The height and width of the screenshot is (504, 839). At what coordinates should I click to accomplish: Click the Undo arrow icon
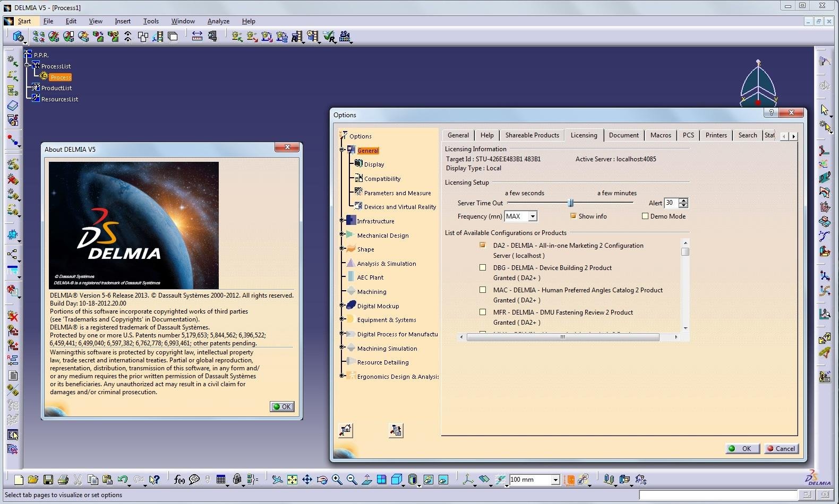(123, 480)
